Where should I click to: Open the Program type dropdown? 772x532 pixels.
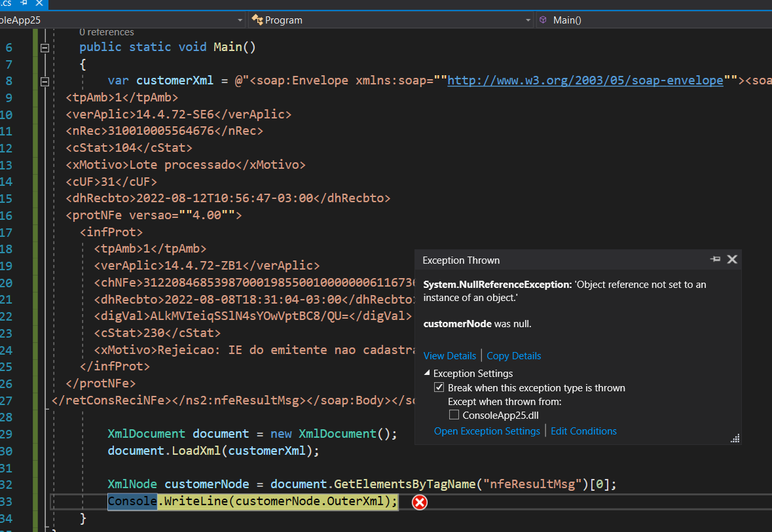click(x=528, y=20)
